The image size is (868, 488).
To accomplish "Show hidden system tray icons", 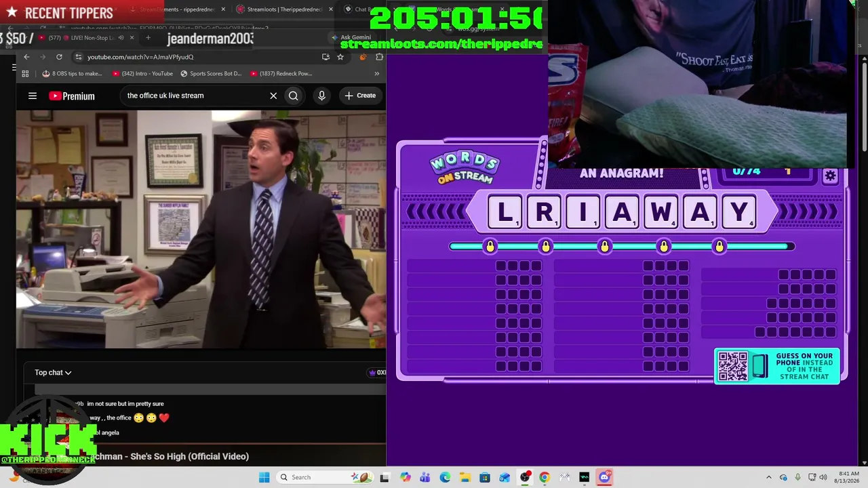I will coord(768,477).
